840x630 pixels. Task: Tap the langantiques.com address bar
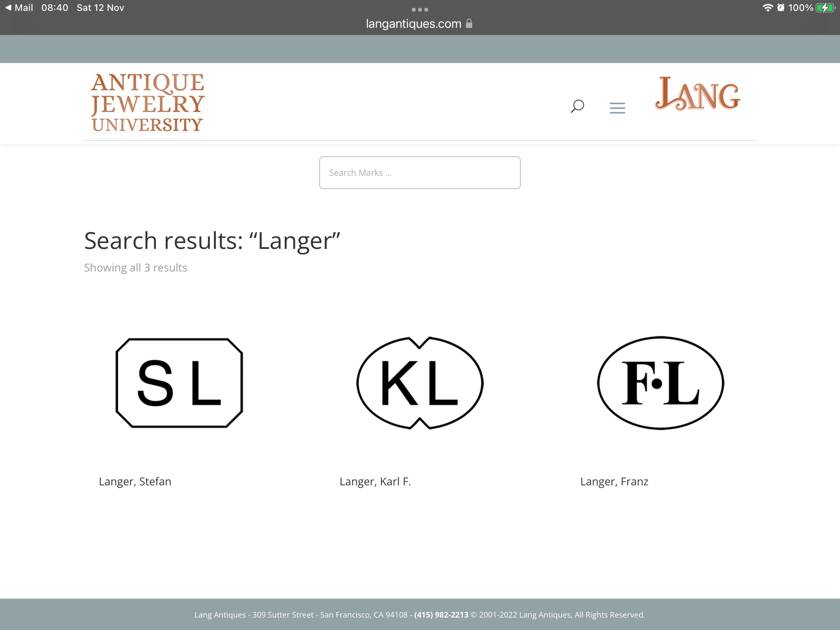[413, 24]
